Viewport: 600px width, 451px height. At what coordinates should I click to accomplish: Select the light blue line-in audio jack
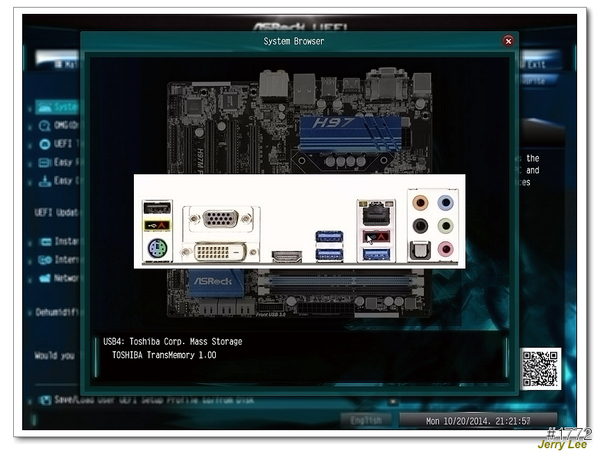click(x=445, y=202)
